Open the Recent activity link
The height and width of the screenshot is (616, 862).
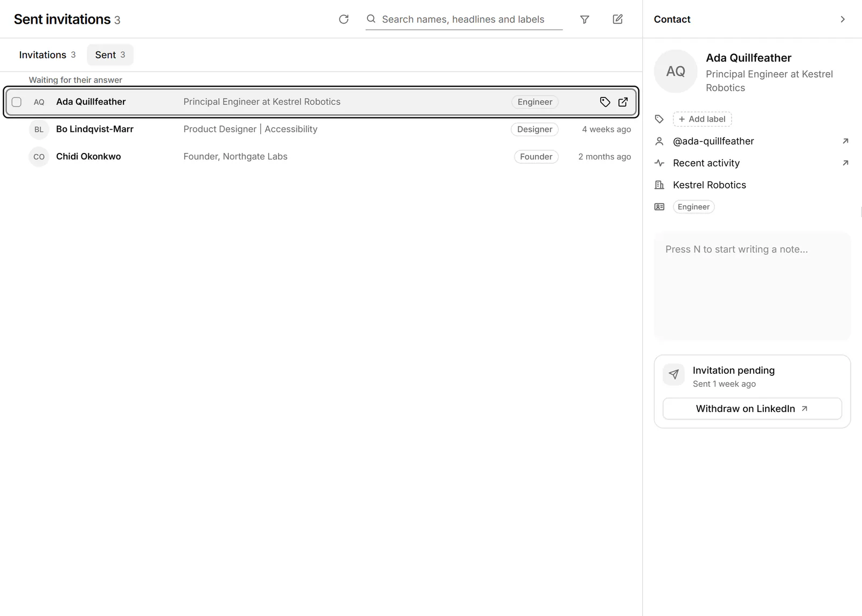pos(706,163)
